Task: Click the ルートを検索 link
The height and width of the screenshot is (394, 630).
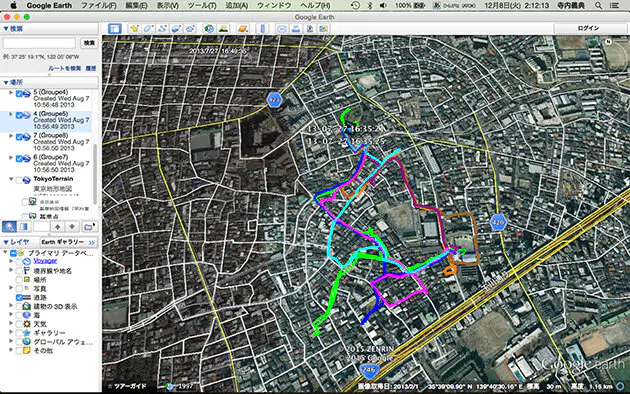Action: pyautogui.click(x=65, y=68)
